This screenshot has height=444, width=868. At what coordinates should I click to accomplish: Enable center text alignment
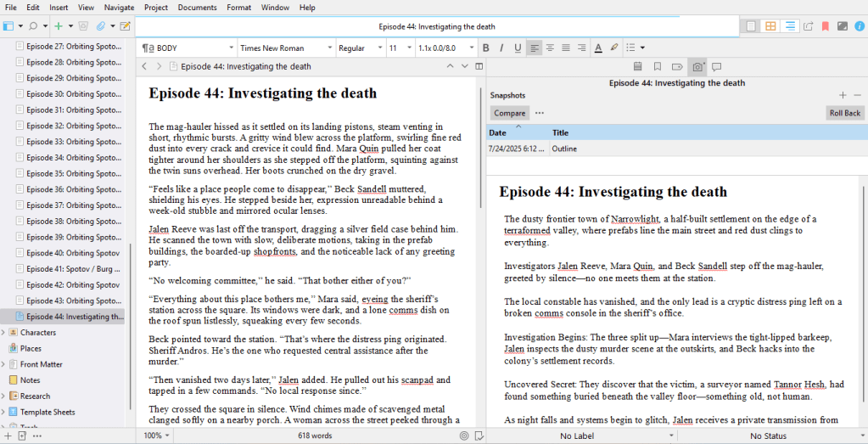[550, 48]
